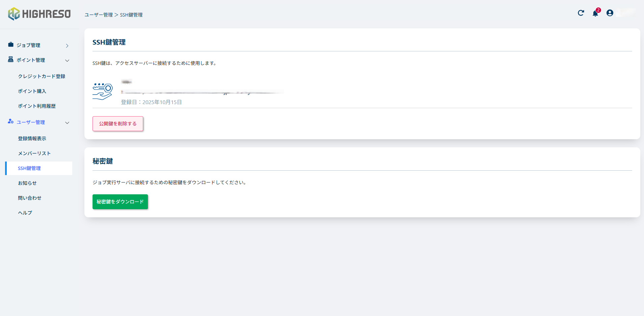The height and width of the screenshot is (316, 644).
Task: Click the refresh icon in header
Action: click(581, 13)
